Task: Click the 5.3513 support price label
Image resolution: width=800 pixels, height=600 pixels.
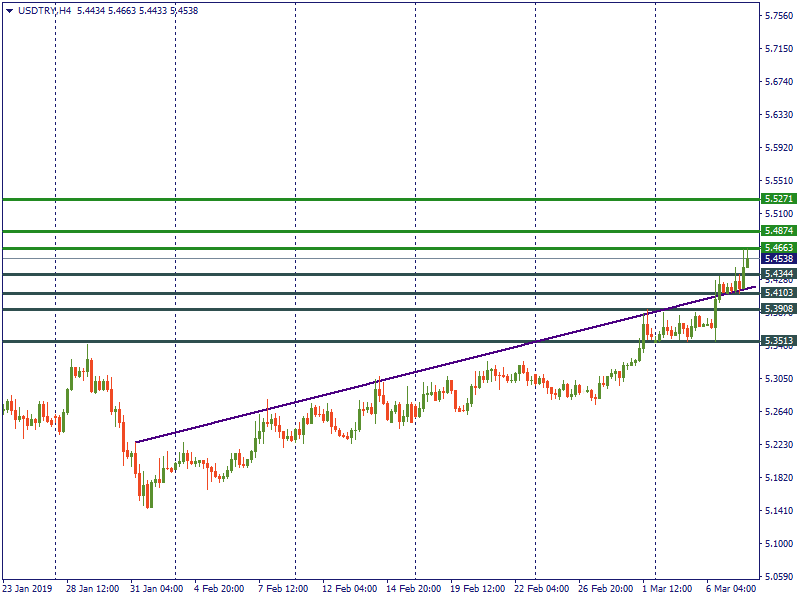Action: [778, 341]
